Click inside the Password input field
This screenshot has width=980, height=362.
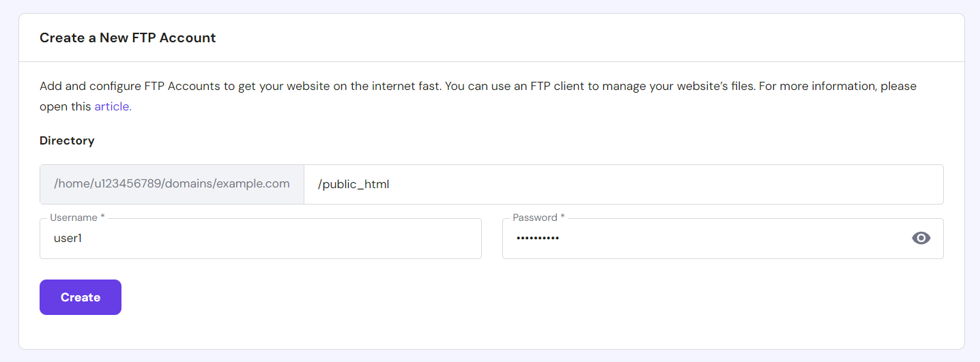pyautogui.click(x=703, y=239)
